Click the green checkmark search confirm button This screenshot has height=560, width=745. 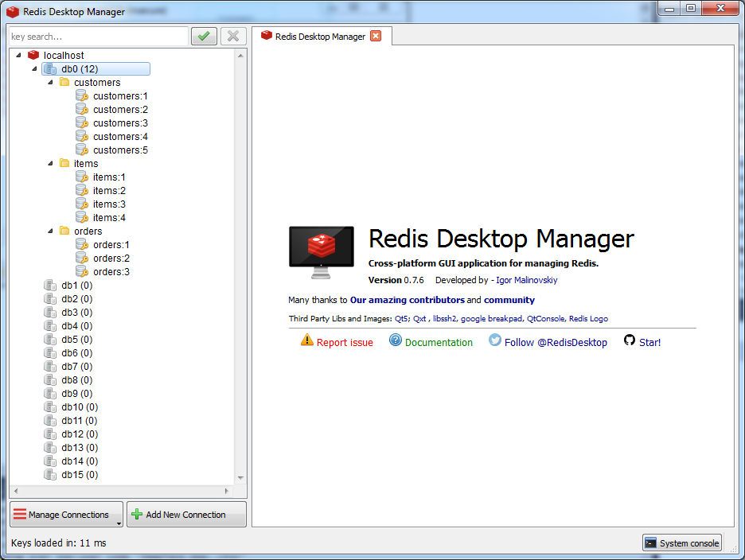tap(204, 36)
